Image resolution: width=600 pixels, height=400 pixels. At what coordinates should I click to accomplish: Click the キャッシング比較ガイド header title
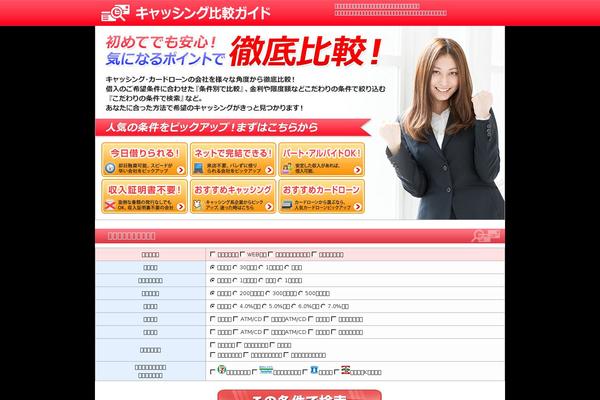(203, 13)
